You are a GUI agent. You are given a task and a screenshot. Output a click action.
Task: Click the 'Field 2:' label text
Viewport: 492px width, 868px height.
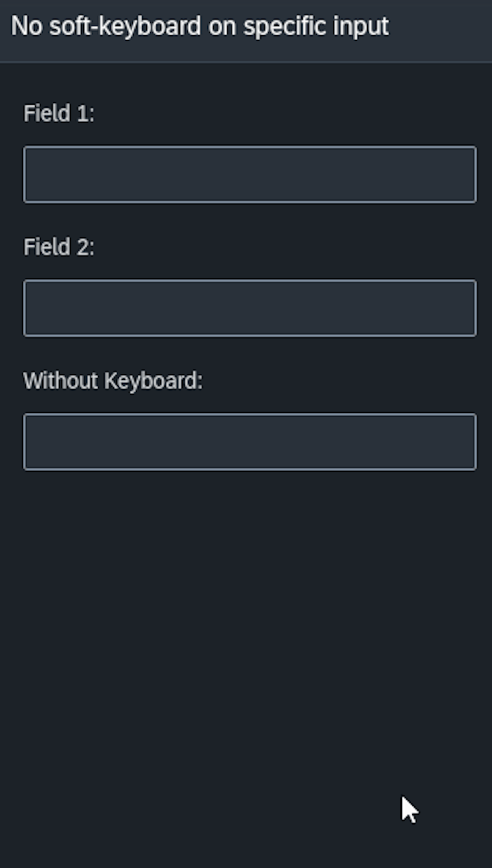pyautogui.click(x=59, y=247)
